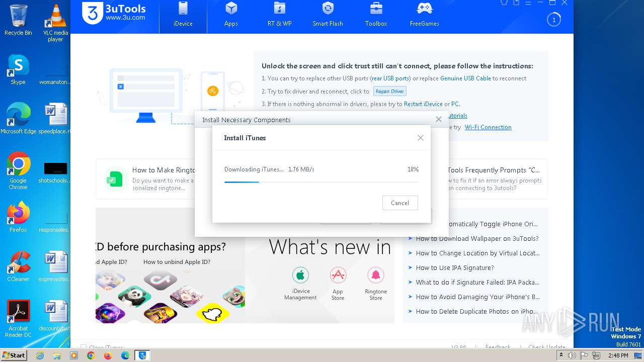644x362 pixels.
Task: Open the Recycle Bin desktop icon
Action: pos(18,20)
